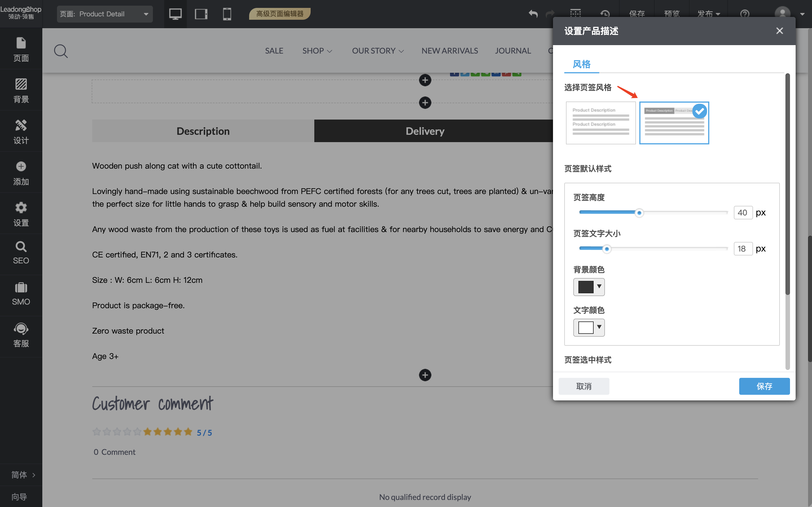812x507 pixels.
Task: Switch to tablet preview mode
Action: coord(201,14)
